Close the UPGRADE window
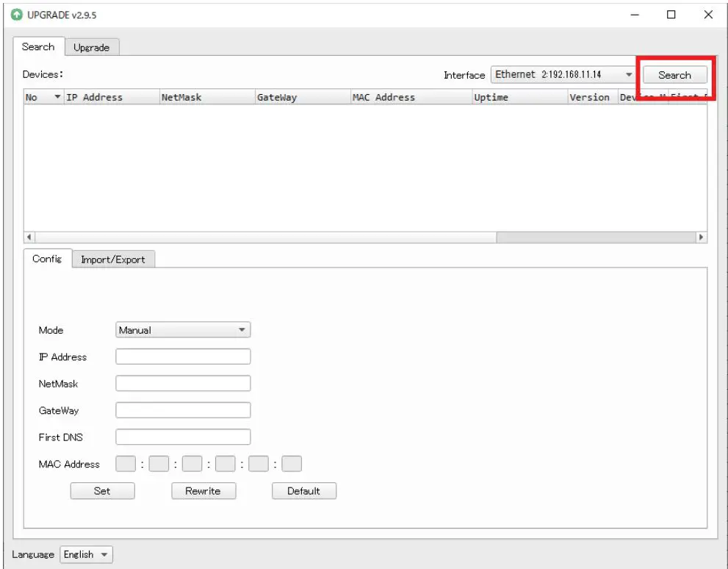 pyautogui.click(x=708, y=15)
